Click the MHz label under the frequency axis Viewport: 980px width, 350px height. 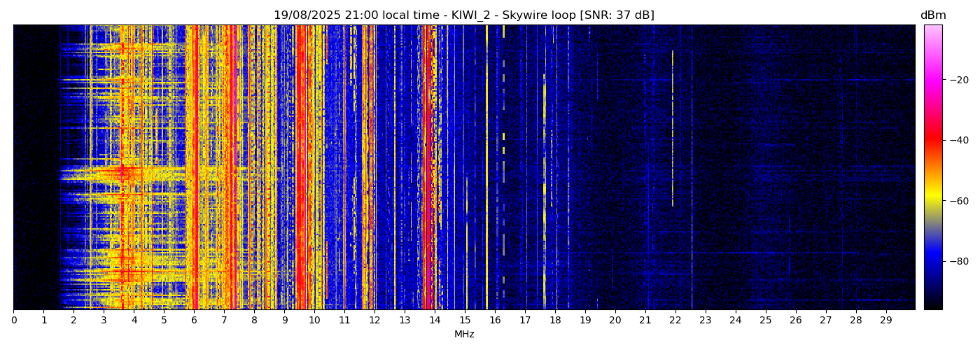(464, 335)
